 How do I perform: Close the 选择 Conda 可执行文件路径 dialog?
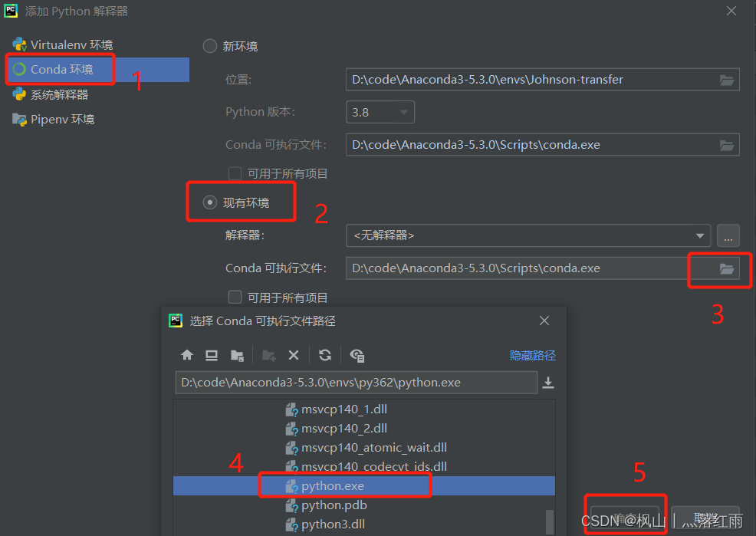[544, 321]
